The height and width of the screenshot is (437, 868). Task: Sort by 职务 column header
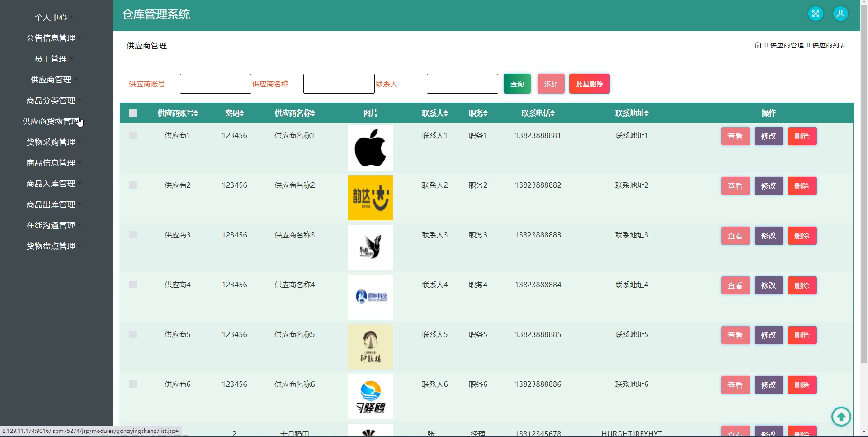click(478, 114)
